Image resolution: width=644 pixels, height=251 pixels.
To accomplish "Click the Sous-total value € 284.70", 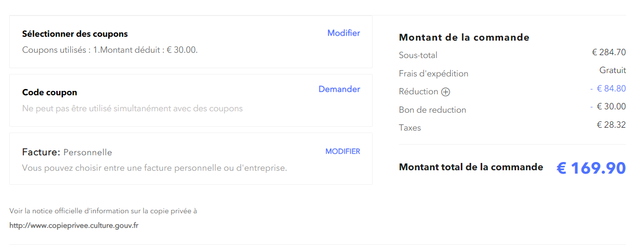I will pos(609,52).
